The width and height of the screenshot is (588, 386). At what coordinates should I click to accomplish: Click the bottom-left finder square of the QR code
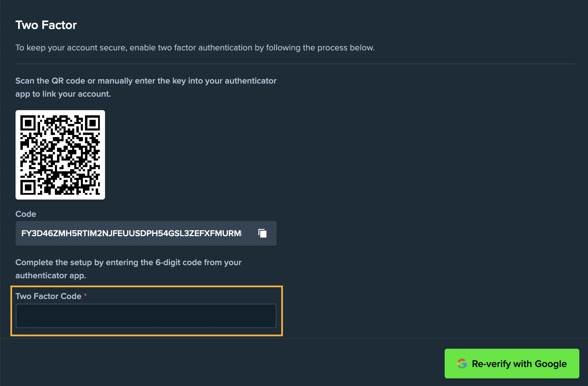[x=28, y=187]
